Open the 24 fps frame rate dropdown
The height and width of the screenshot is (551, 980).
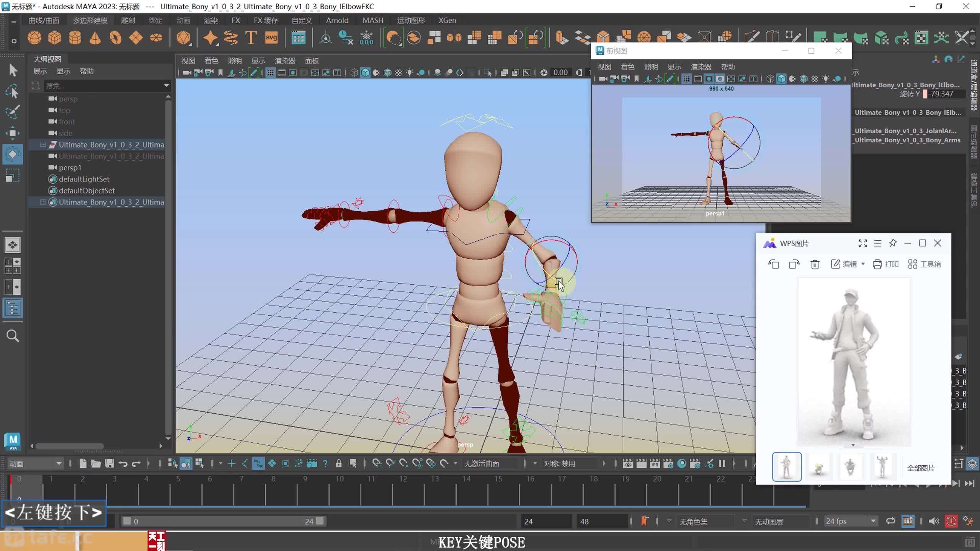tap(850, 521)
